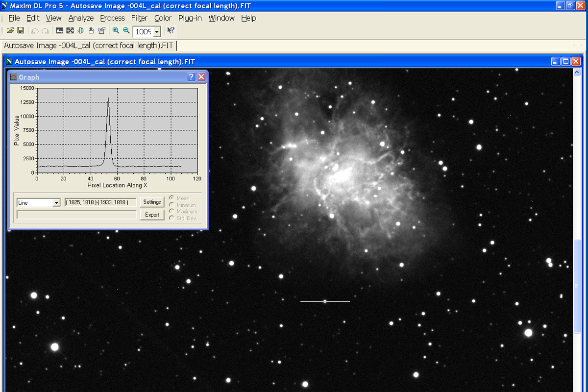Click the Export button in Graph
This screenshot has width=588, height=392.
[152, 215]
